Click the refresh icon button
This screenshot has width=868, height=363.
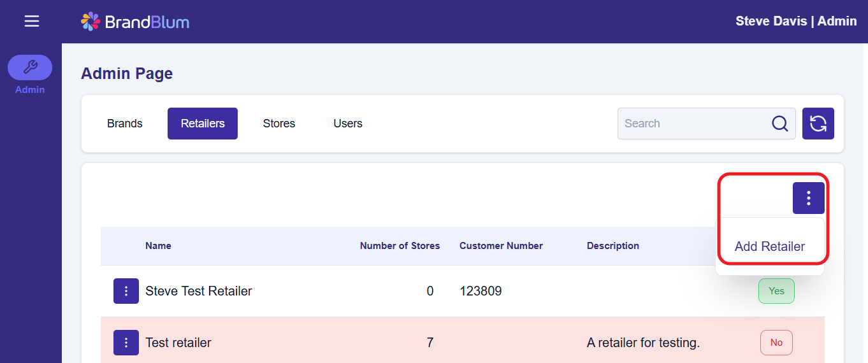[x=818, y=124]
